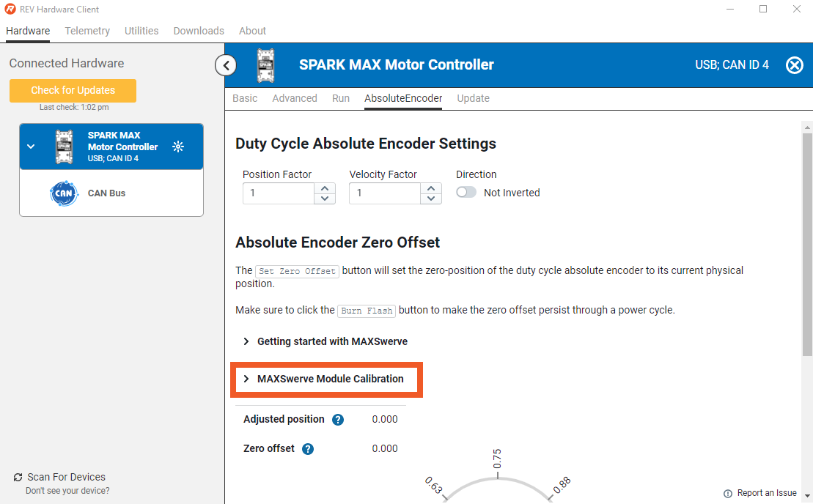Image resolution: width=813 pixels, height=504 pixels.
Task: Toggle the Direction inverted switch
Action: pos(466,192)
